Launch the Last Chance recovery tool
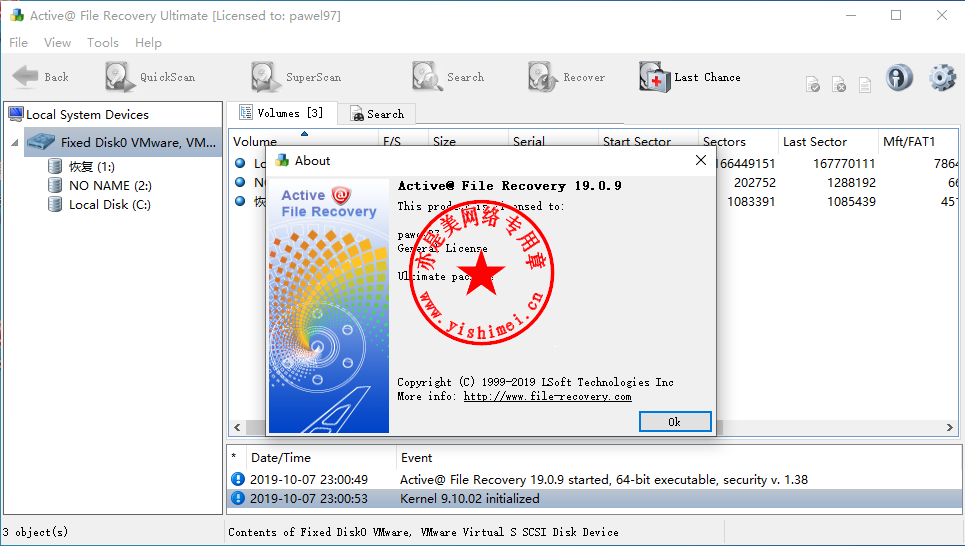965x546 pixels. [654, 77]
